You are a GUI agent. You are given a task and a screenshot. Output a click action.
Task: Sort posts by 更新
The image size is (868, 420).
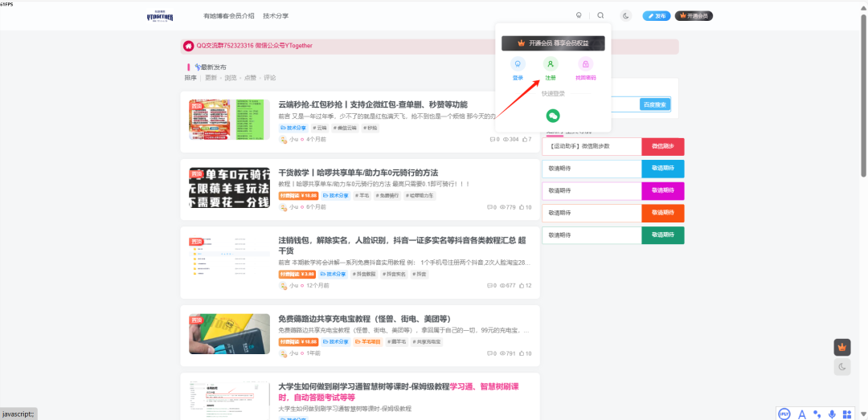[x=211, y=78]
